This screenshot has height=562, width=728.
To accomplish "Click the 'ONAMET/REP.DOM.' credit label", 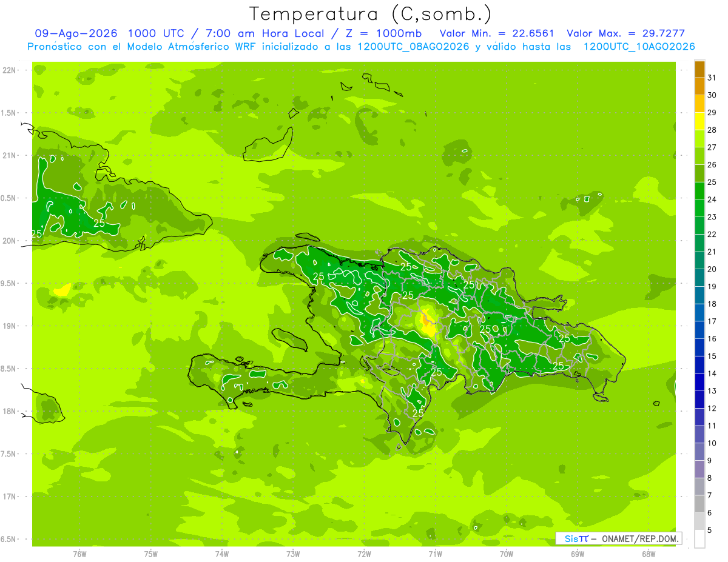I will [639, 538].
